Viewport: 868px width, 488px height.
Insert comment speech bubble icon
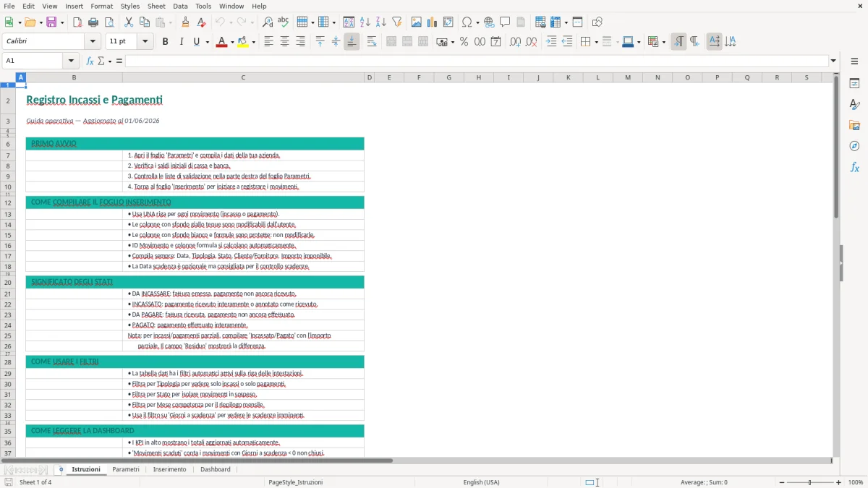(x=505, y=22)
